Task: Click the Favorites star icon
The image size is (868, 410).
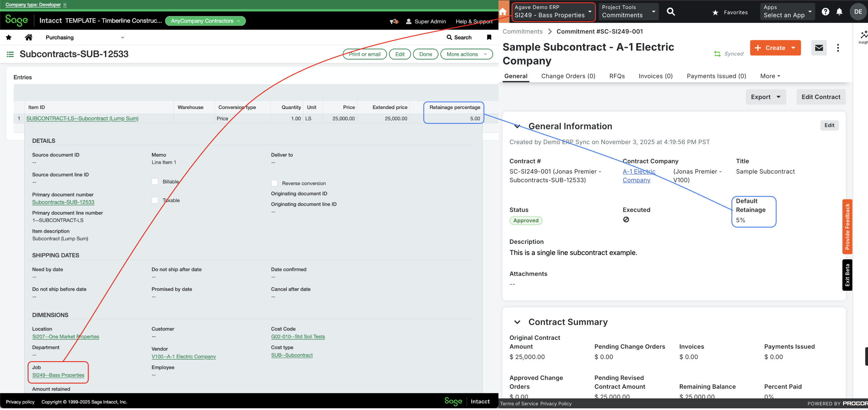Action: pyautogui.click(x=715, y=12)
